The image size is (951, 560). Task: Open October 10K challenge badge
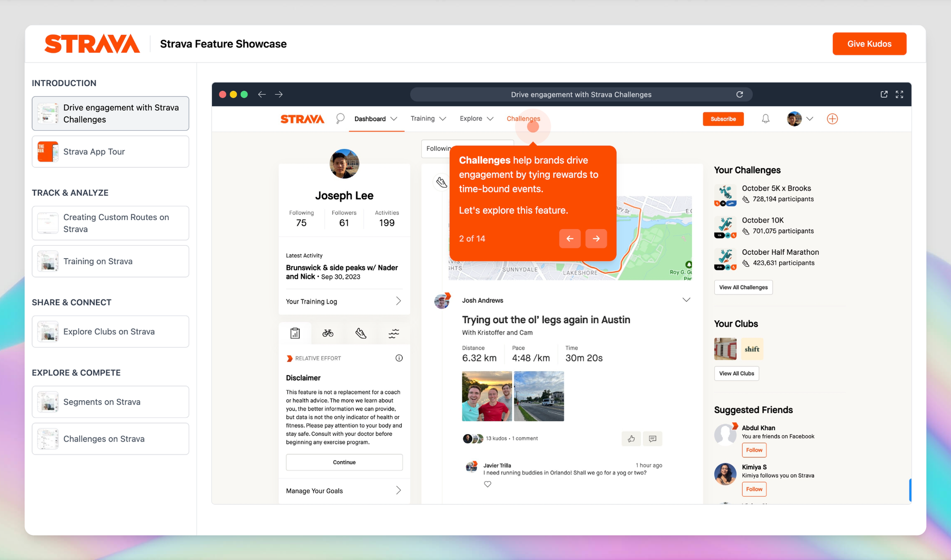[725, 227]
